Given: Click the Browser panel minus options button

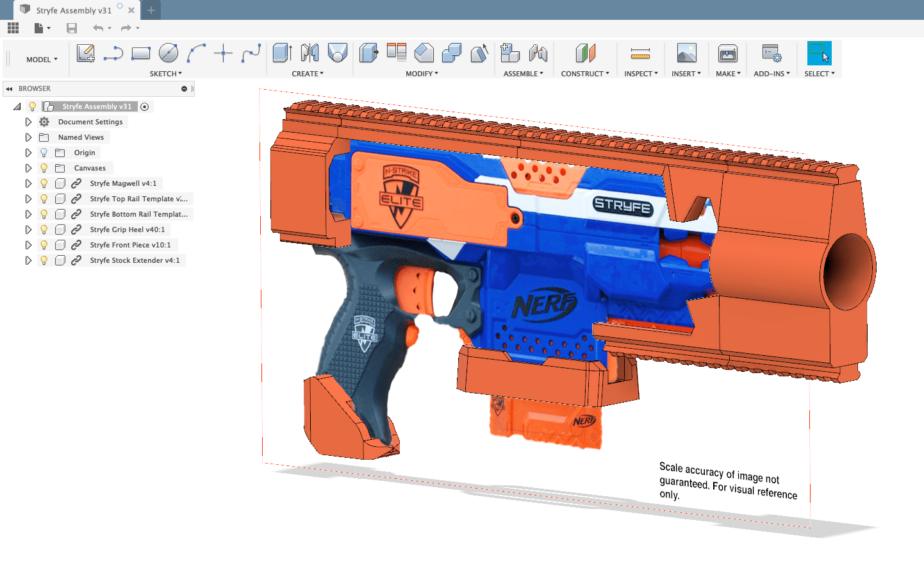Looking at the screenshot, I should point(184,89).
